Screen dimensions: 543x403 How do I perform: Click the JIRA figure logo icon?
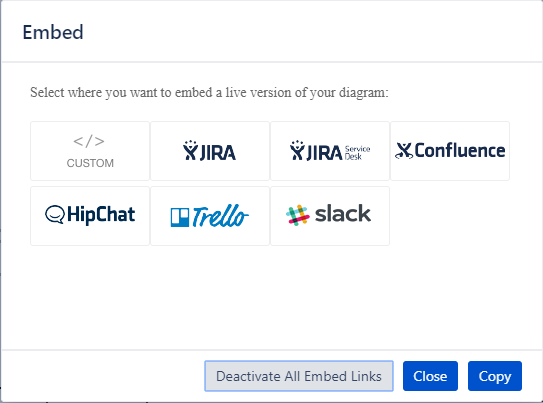(x=190, y=150)
